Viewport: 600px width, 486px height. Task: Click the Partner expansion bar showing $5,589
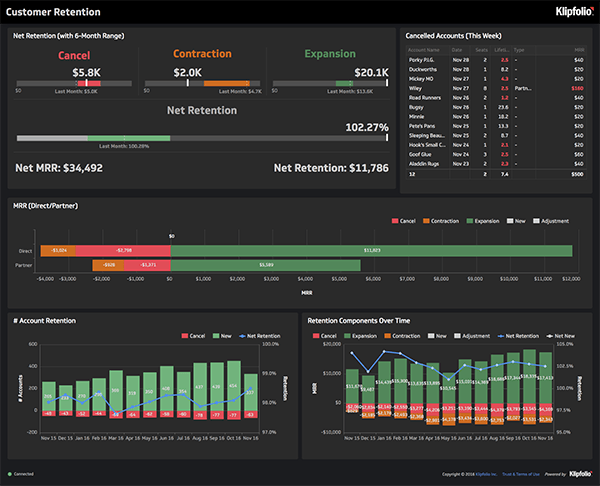coord(266,265)
